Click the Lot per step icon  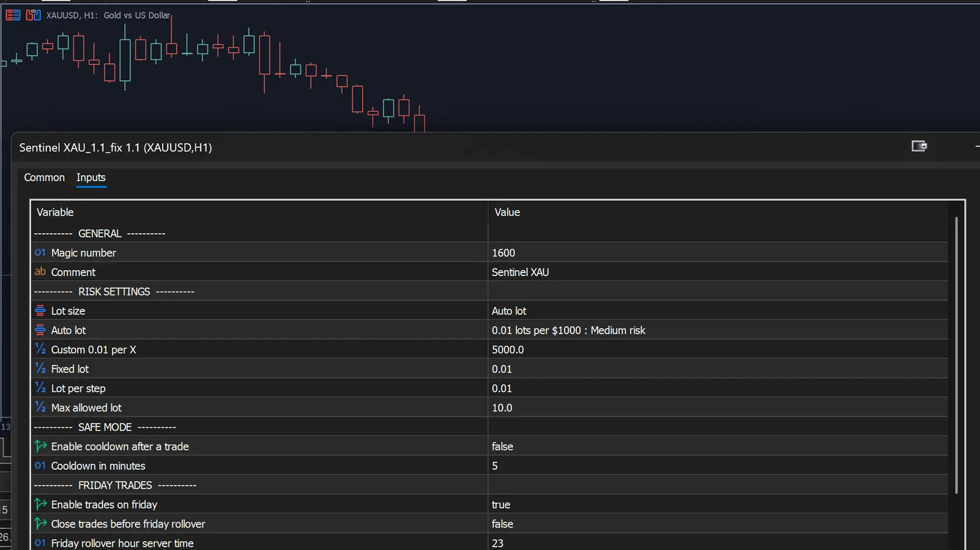pos(40,389)
